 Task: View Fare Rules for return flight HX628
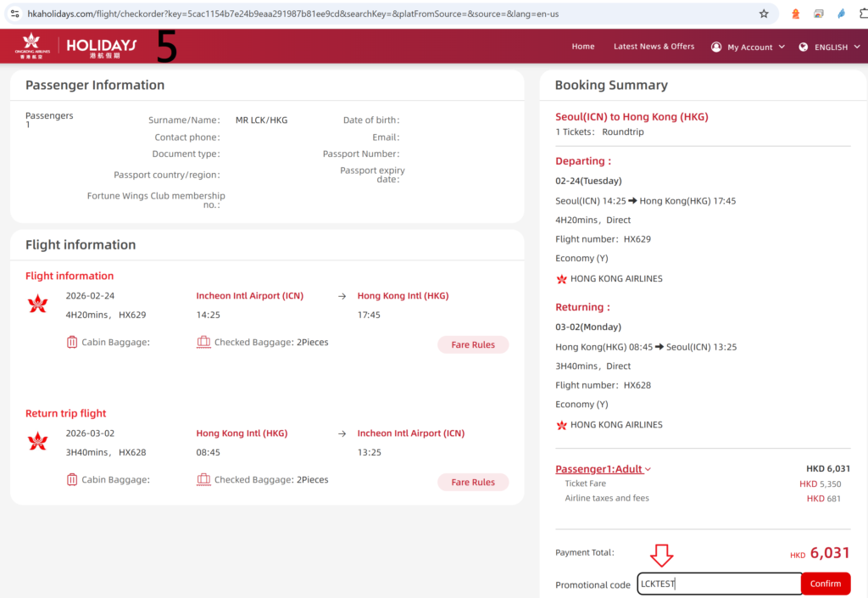pos(473,482)
